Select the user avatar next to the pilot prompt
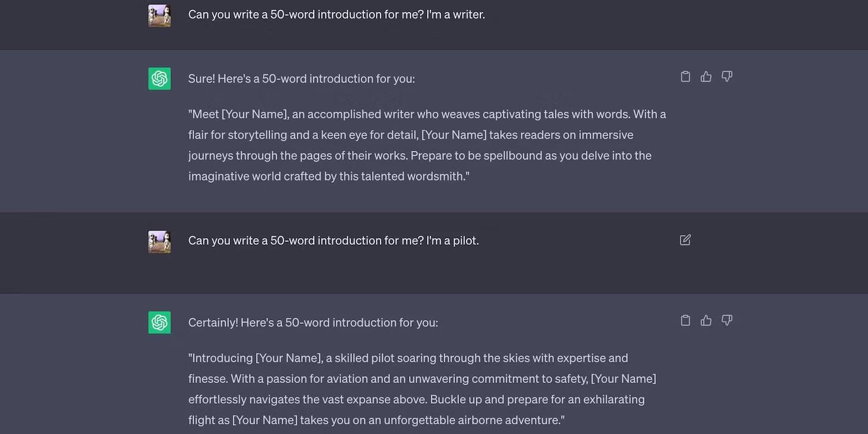Screen dimensions: 868x434 (160, 241)
